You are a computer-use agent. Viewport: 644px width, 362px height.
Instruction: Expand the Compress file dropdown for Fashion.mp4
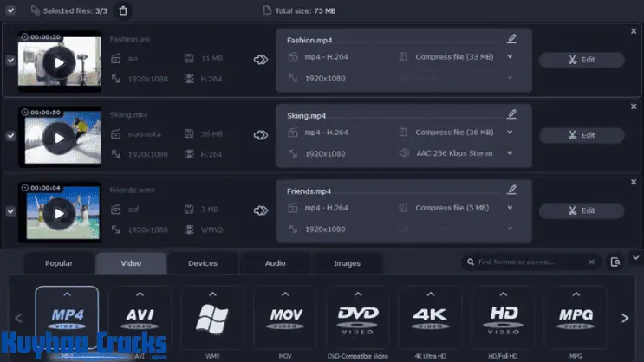(x=511, y=57)
